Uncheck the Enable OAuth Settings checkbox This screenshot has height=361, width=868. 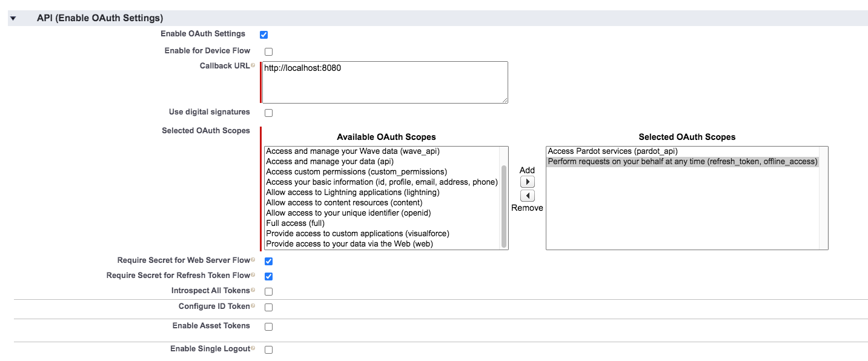[x=264, y=35]
